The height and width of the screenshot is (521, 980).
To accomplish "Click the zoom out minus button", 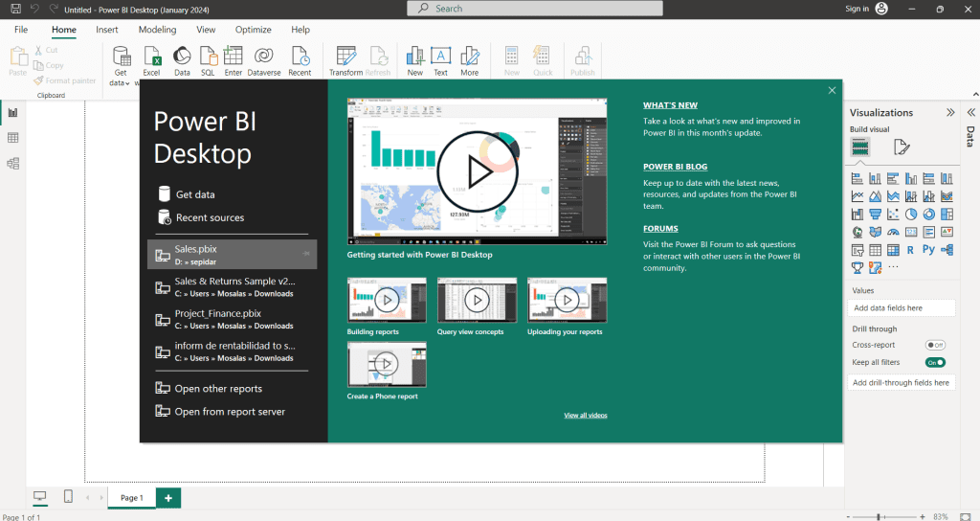I will point(848,516).
